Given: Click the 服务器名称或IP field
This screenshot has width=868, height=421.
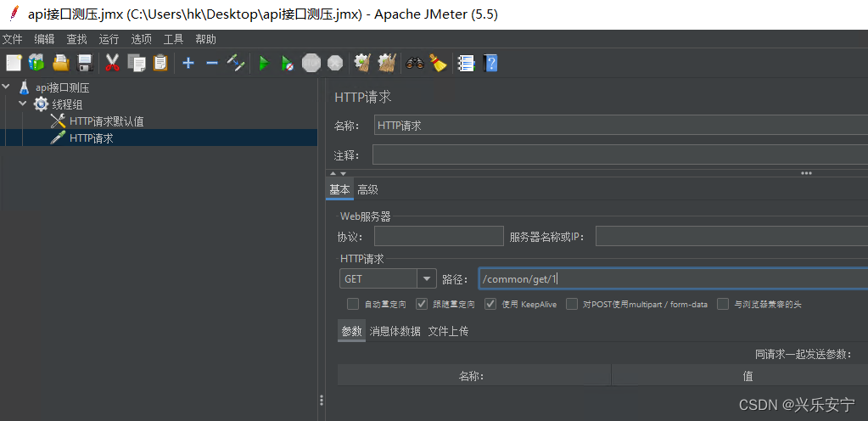Looking at the screenshot, I should pos(732,236).
